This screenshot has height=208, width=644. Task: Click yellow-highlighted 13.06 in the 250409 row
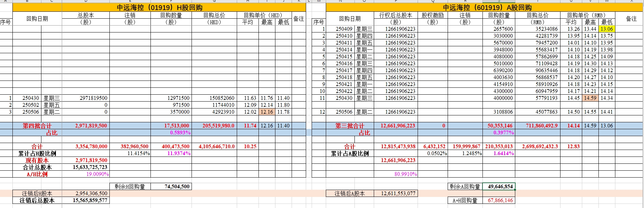tap(607, 29)
